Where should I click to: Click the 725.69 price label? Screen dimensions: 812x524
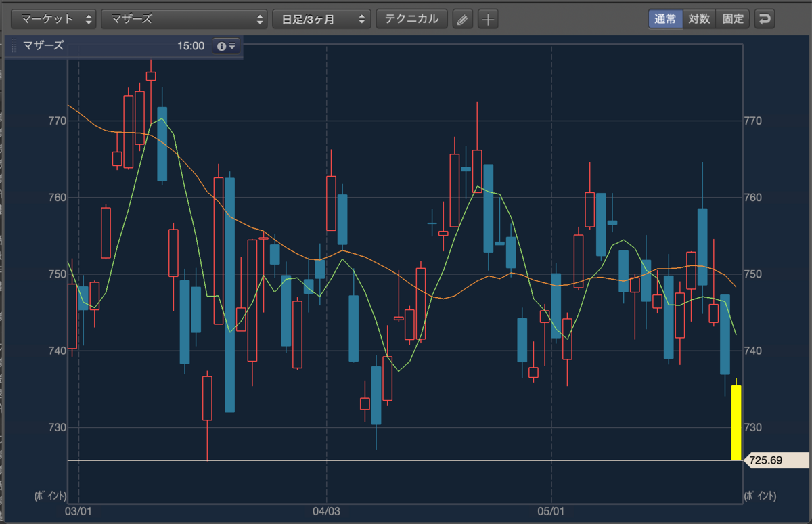pyautogui.click(x=775, y=460)
